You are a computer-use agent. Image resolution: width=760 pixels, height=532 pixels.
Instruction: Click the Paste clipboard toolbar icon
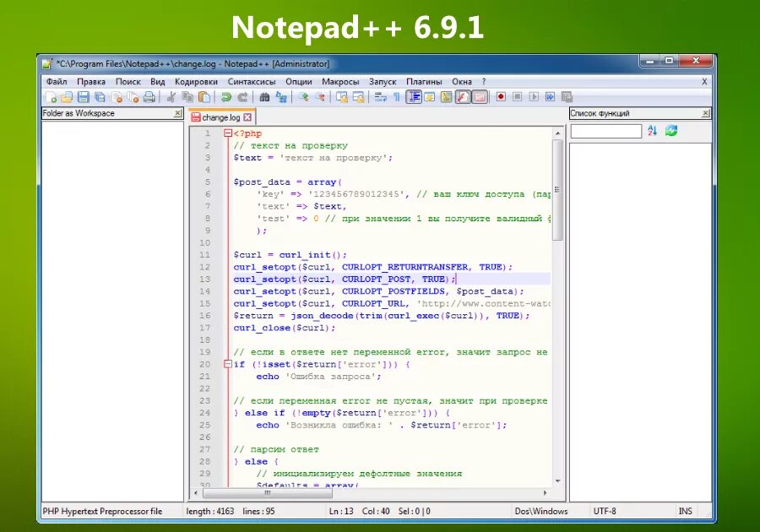[204, 97]
